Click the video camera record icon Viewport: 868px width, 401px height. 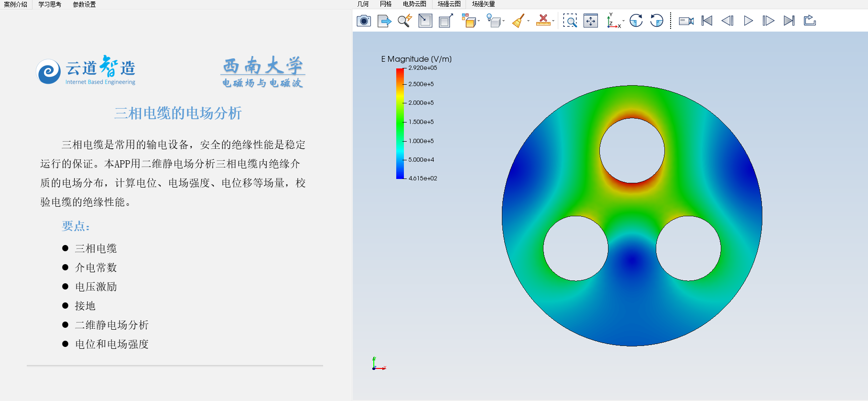click(x=686, y=21)
